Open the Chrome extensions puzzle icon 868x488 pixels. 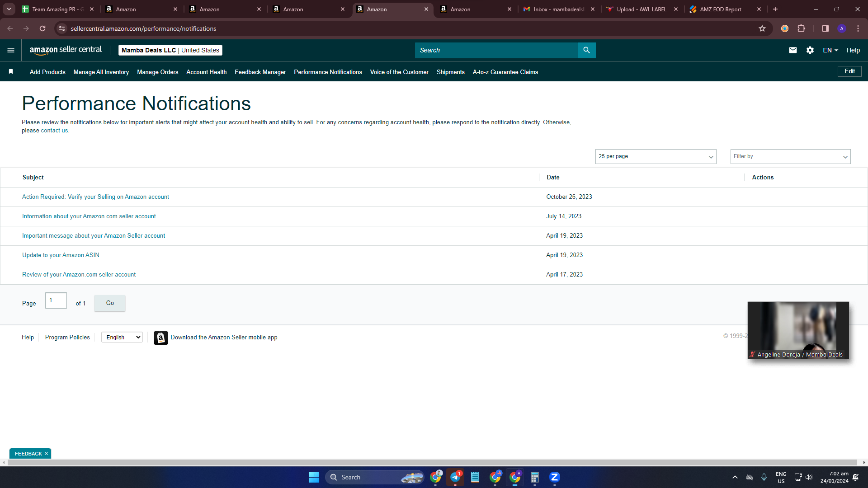click(801, 28)
